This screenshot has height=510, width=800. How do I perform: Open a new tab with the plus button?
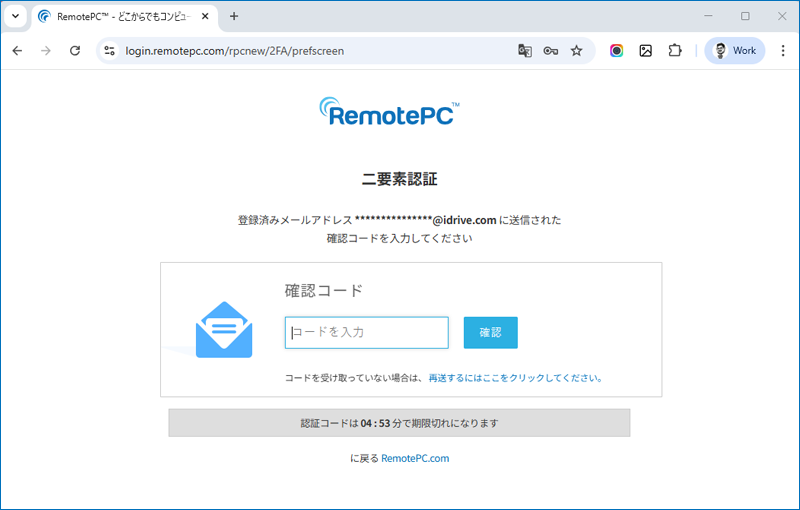(x=234, y=16)
